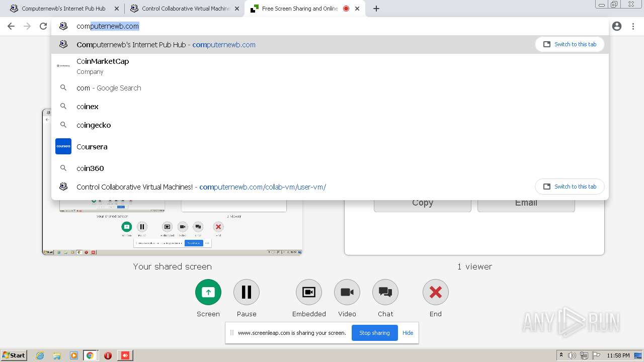Launch Internet Explorer from taskbar
This screenshot has width=644, height=362.
click(40, 355)
